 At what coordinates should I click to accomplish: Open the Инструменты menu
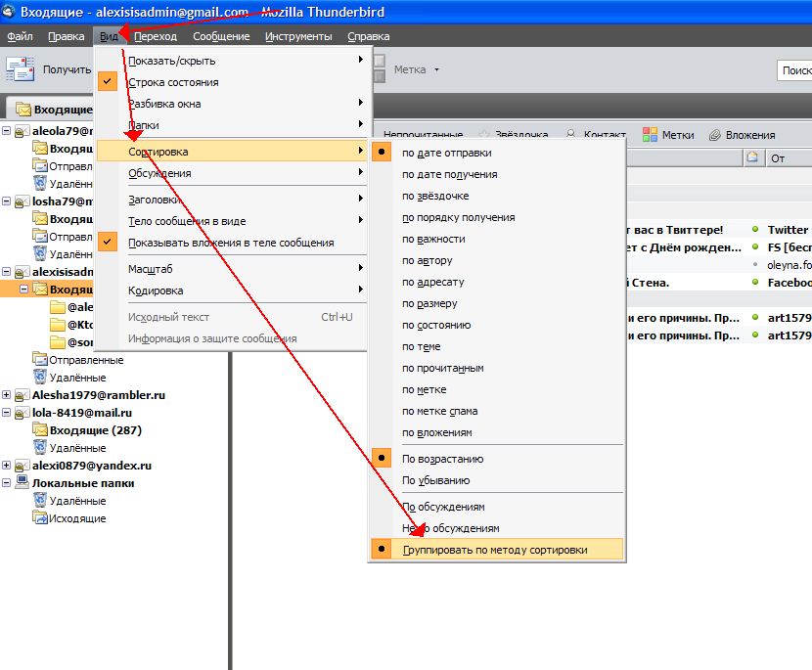[298, 36]
